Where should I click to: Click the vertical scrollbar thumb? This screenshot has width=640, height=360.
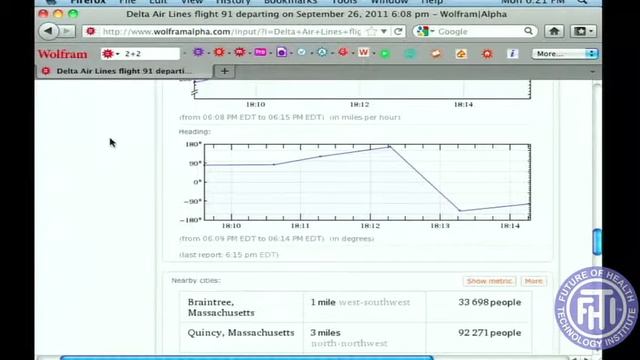point(597,242)
